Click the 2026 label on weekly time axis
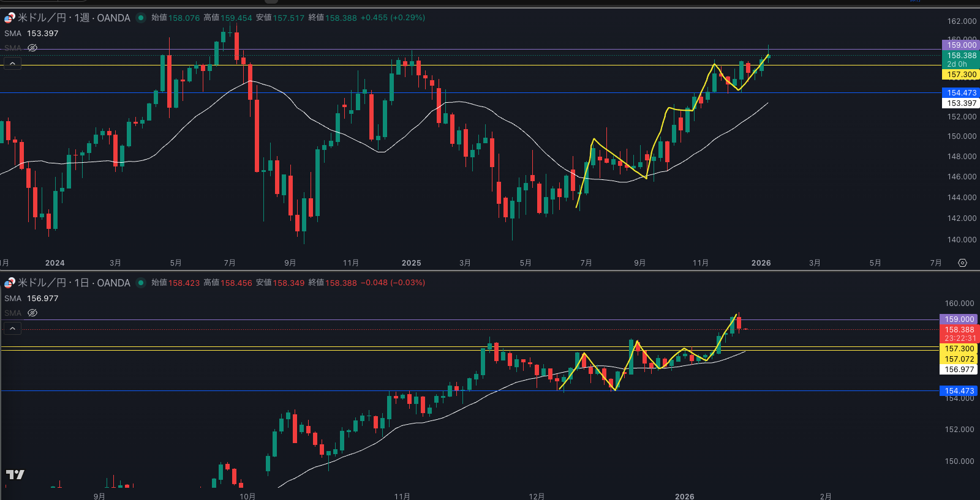Screen dimensions: 980x500 (x=761, y=263)
